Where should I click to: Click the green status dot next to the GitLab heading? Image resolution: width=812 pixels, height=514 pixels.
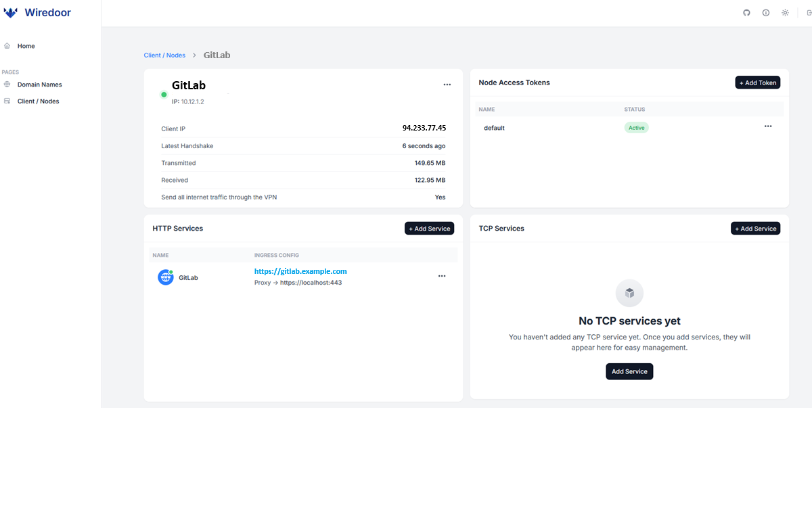coord(164,95)
